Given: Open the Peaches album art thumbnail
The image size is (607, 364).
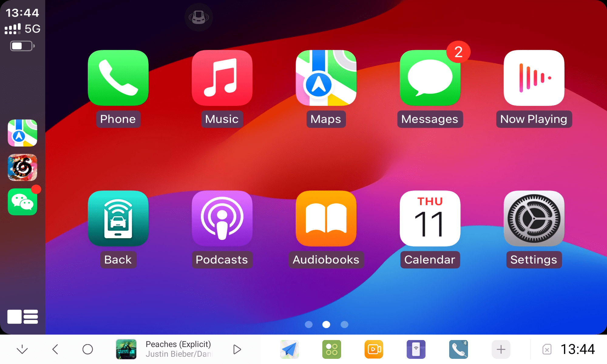Looking at the screenshot, I should point(126,349).
